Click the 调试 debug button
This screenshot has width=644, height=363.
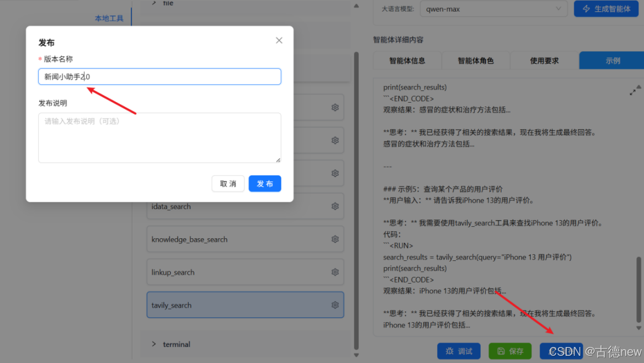click(459, 351)
